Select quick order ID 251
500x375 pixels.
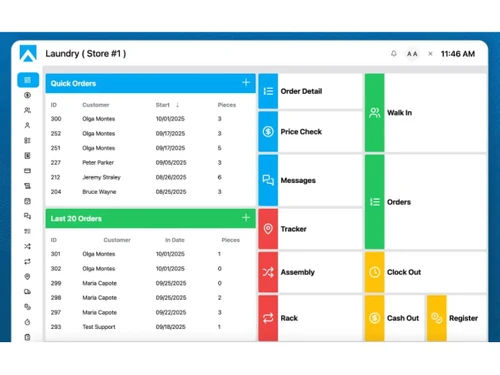click(x=151, y=148)
